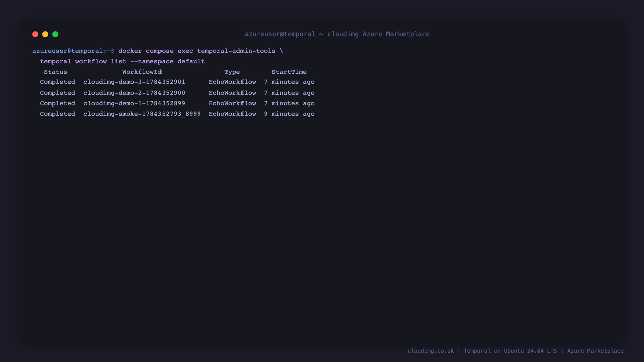
Task: Click 'EchoWorkflow' type in cloudimg-demo-3 row
Action: [x=232, y=82]
